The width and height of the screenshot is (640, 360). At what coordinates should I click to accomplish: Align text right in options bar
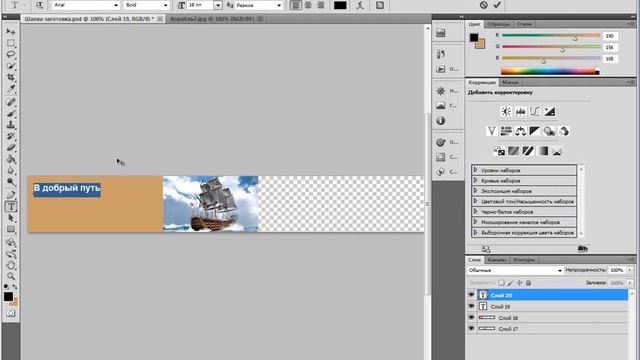tap(320, 5)
